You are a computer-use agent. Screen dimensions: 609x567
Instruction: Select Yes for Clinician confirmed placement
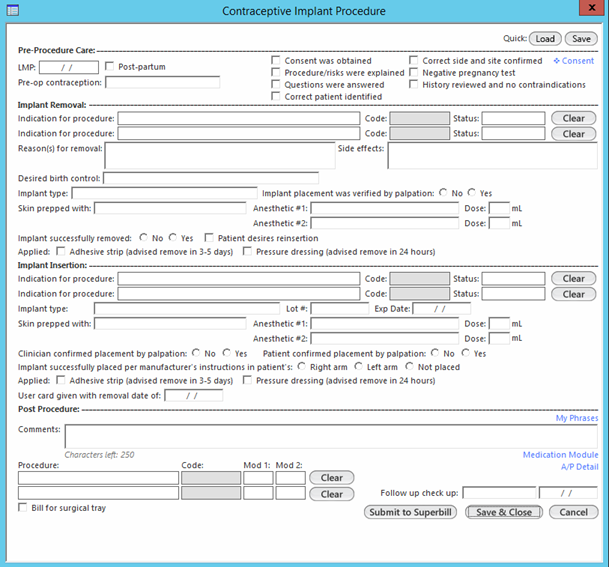[226, 353]
